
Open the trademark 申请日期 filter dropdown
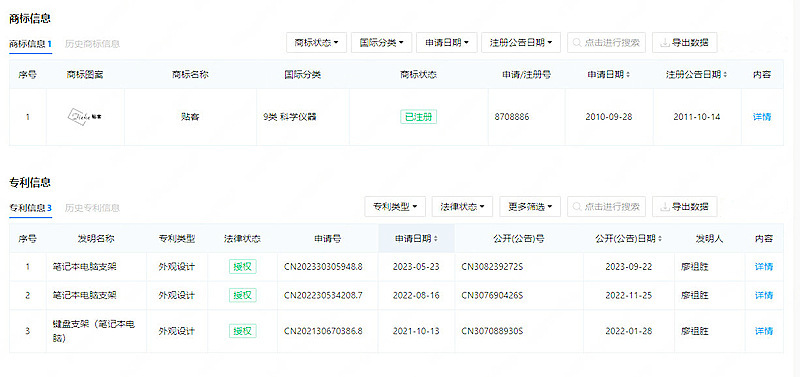point(446,43)
